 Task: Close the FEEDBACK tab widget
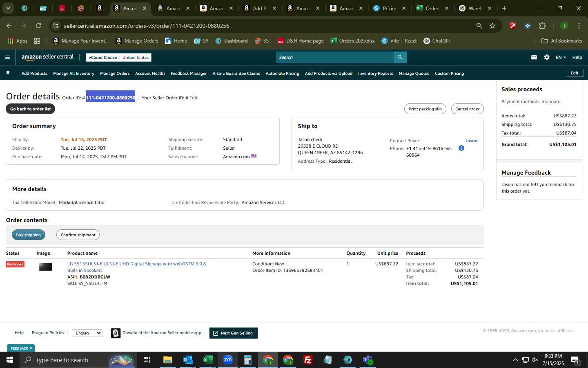click(31, 348)
